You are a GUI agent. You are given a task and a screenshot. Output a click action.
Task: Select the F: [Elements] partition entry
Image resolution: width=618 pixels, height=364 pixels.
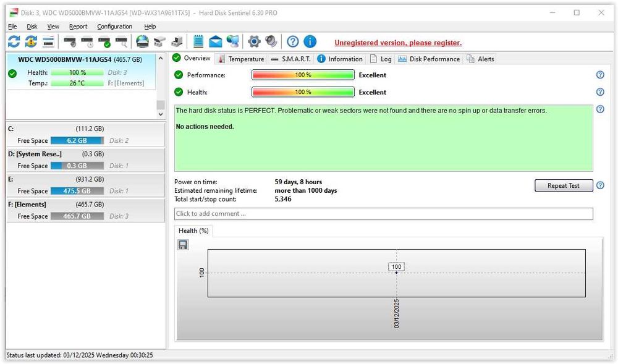tap(86, 210)
